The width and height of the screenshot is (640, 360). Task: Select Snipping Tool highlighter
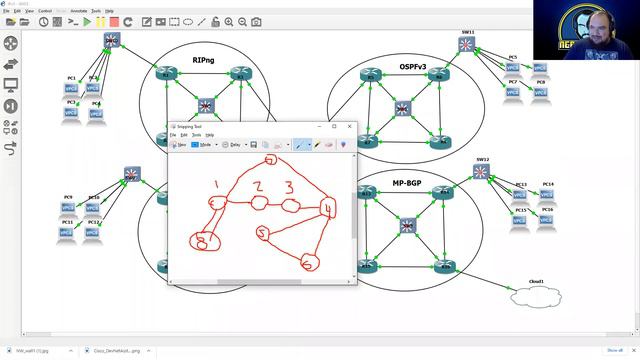pyautogui.click(x=318, y=144)
